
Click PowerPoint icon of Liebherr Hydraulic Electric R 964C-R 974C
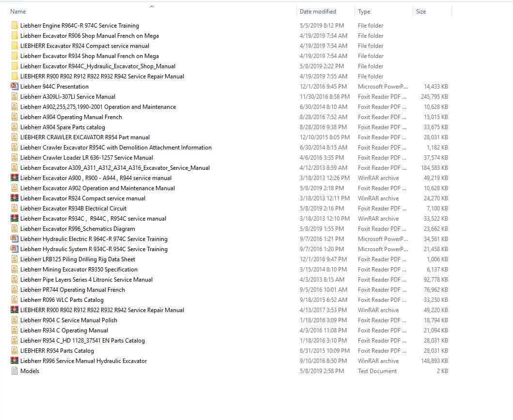tap(15, 239)
